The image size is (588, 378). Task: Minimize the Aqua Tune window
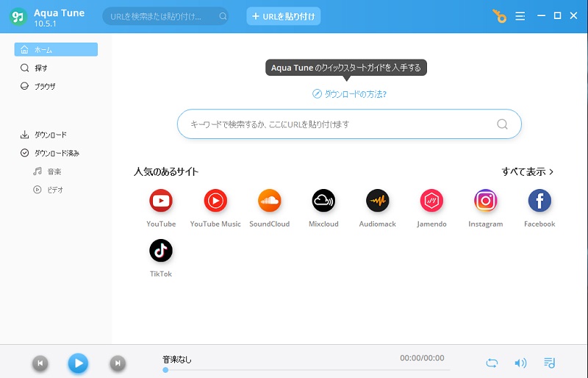[x=541, y=15]
